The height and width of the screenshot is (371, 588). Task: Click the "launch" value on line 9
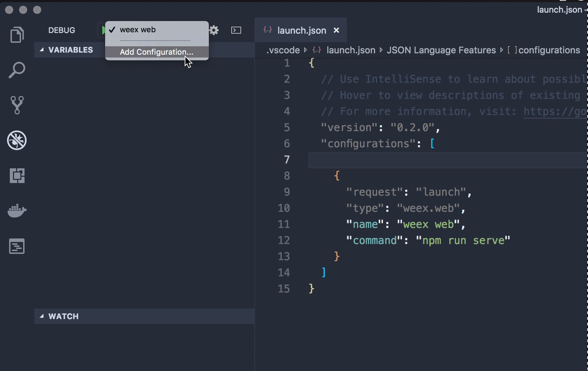coord(441,192)
